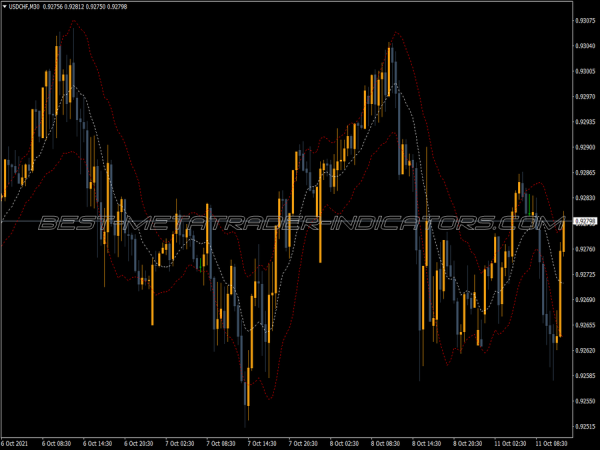Click the 0.93075 price axis label

[x=584, y=19]
